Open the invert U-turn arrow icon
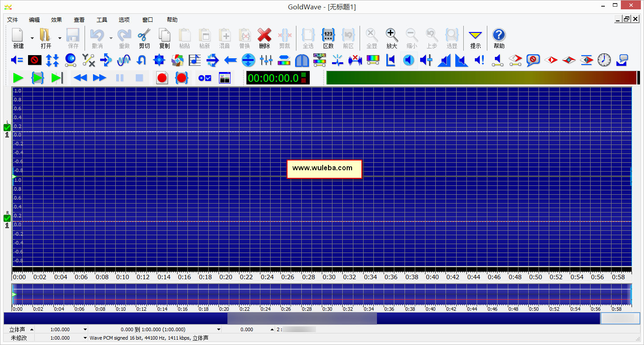The width and height of the screenshot is (644, 345). 142,60
